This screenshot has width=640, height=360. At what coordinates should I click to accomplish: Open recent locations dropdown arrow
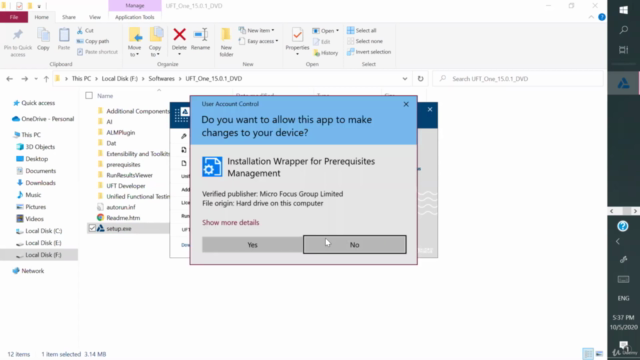pyautogui.click(x=36, y=79)
